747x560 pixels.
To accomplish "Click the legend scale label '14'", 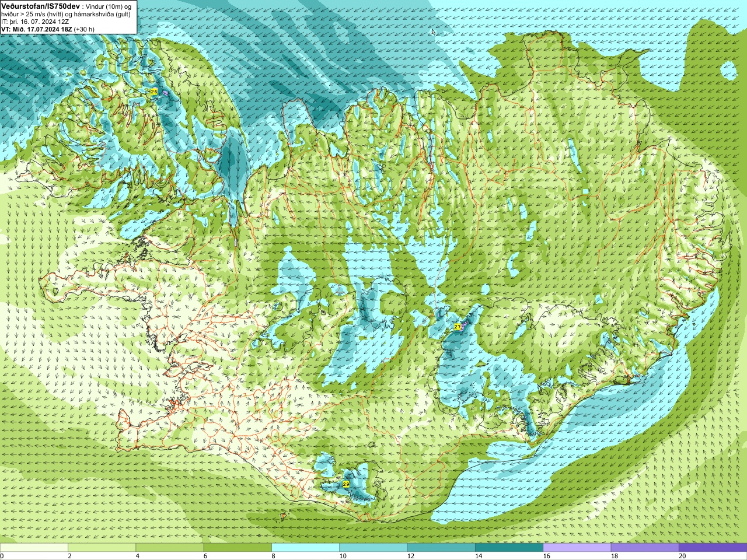I will [x=479, y=556].
